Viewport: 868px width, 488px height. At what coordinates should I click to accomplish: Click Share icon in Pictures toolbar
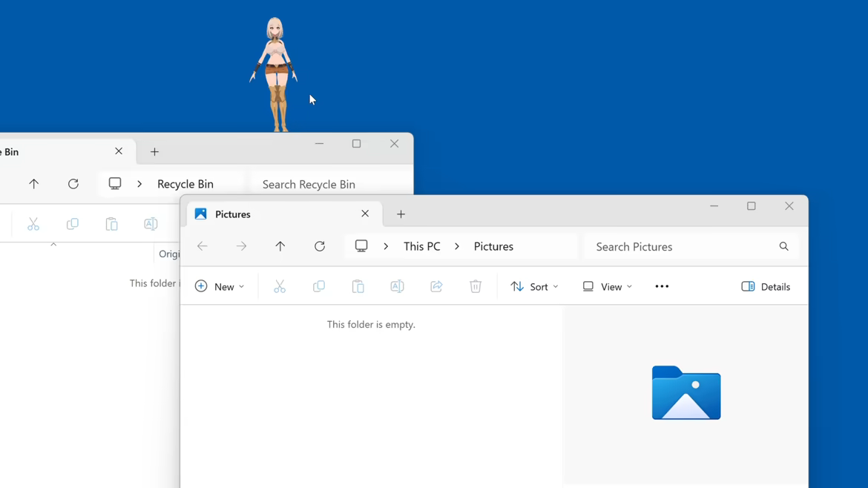point(436,286)
